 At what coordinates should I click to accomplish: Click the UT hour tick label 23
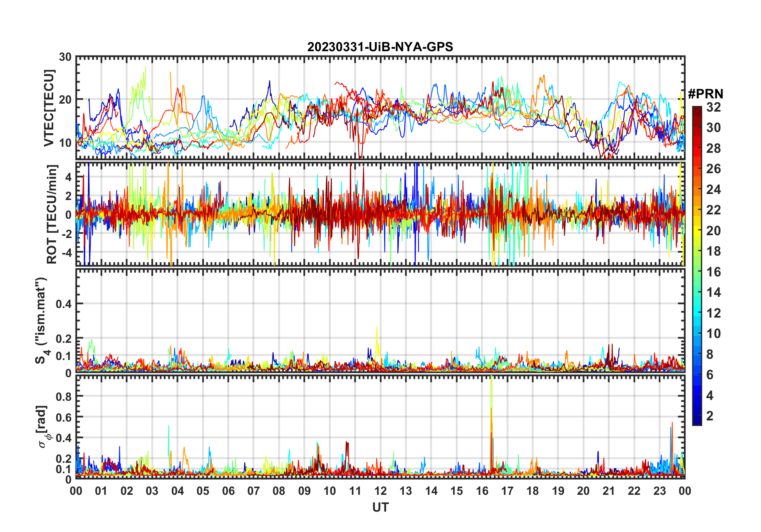pos(660,491)
